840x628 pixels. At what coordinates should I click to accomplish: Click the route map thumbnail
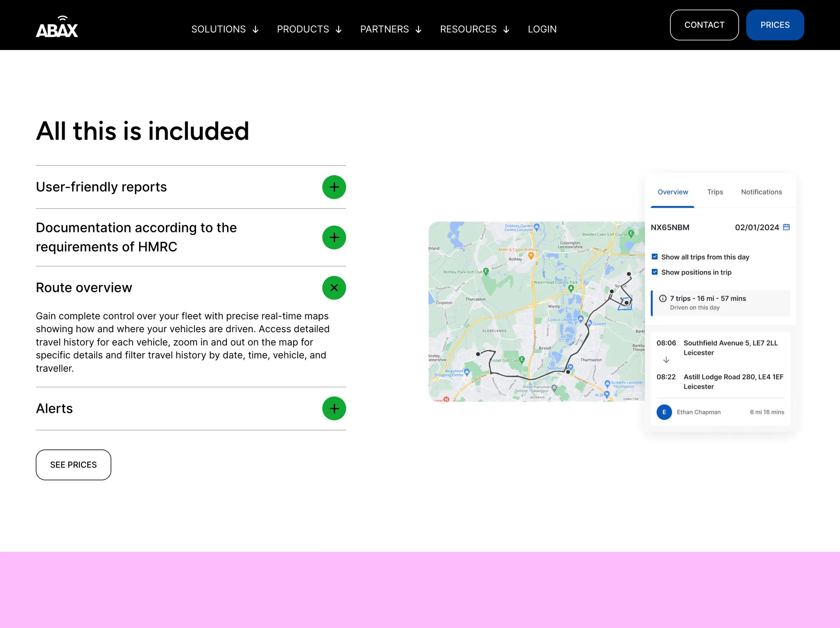[536, 312]
